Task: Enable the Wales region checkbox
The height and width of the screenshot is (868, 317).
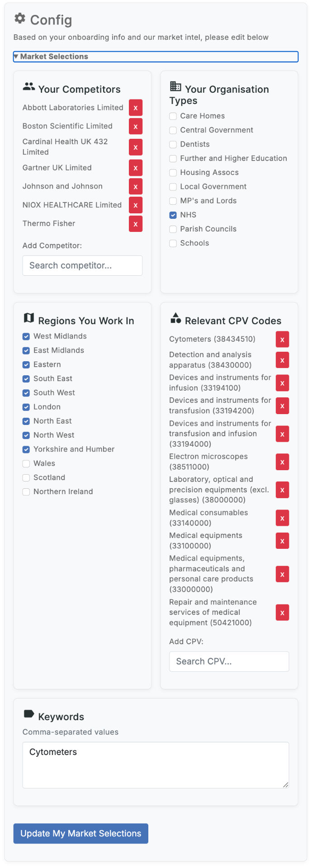Action: tap(26, 464)
